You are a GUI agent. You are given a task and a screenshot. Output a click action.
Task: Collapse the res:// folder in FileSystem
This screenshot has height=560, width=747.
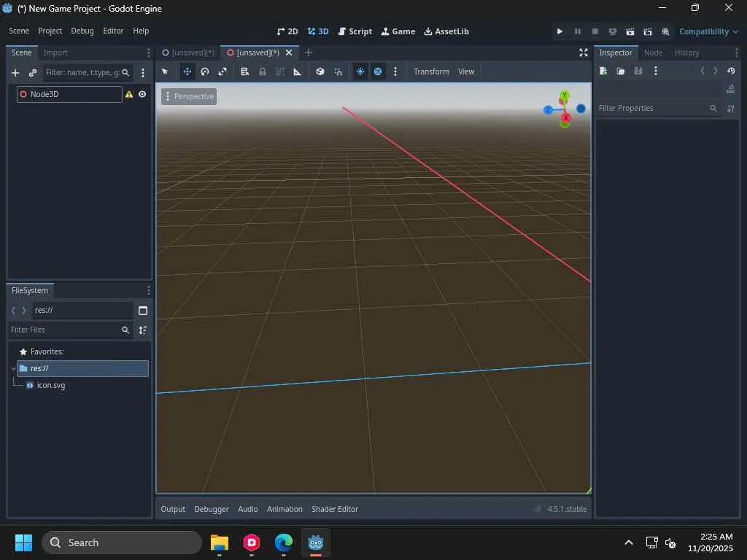(x=13, y=368)
